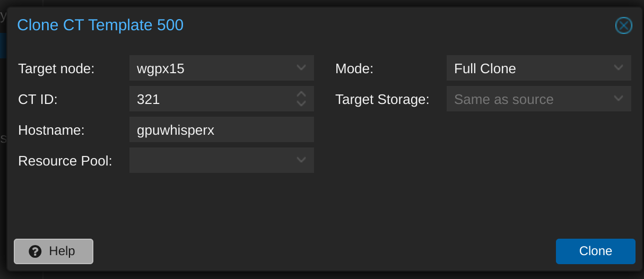Click the Clone CT Template 500 title
Viewport: 644px width, 279px height.
[x=100, y=25]
